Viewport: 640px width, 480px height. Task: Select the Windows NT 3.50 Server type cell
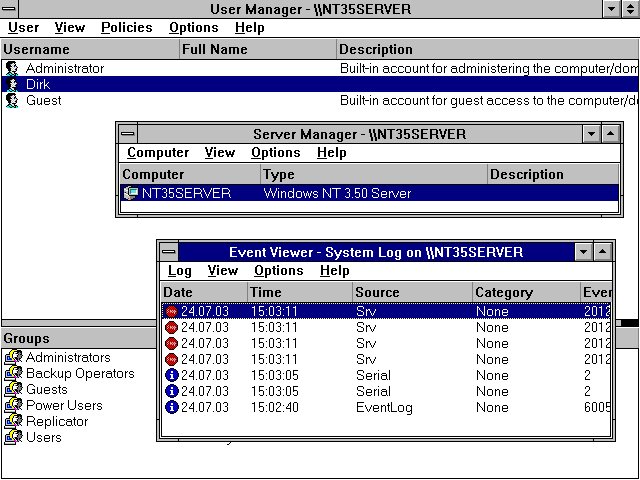coord(337,193)
